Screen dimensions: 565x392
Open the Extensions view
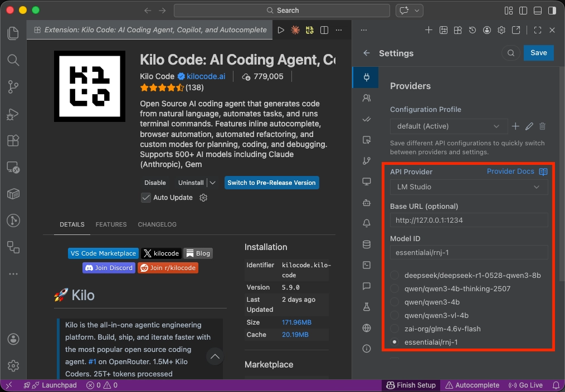[x=13, y=140]
